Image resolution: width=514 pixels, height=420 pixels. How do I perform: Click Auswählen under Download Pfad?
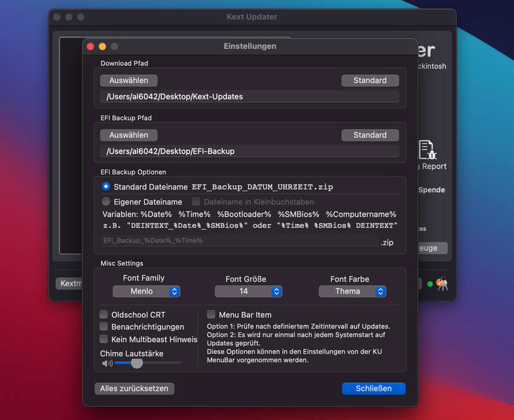129,81
